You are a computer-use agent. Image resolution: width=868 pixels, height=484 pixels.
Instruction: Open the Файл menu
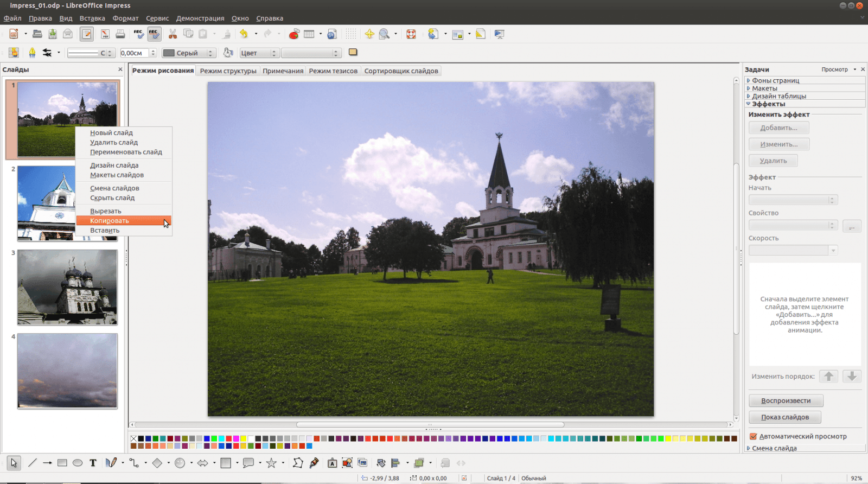coord(12,18)
